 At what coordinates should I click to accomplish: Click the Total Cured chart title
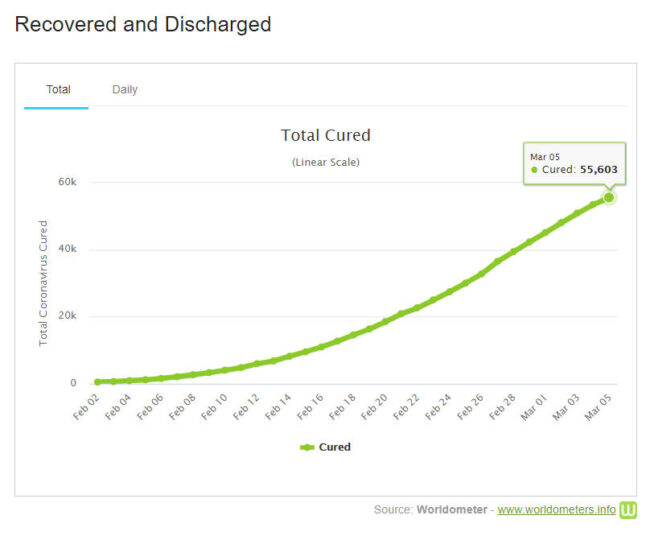click(325, 135)
